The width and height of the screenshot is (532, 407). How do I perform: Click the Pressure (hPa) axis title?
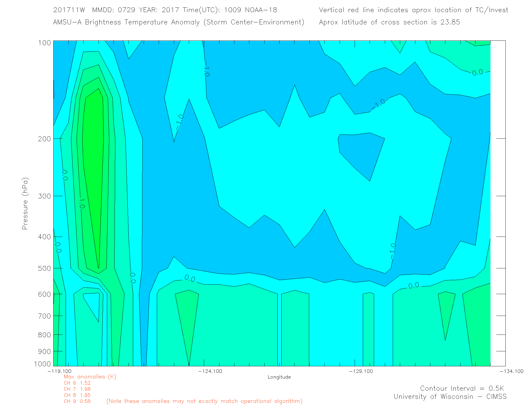(x=25, y=204)
